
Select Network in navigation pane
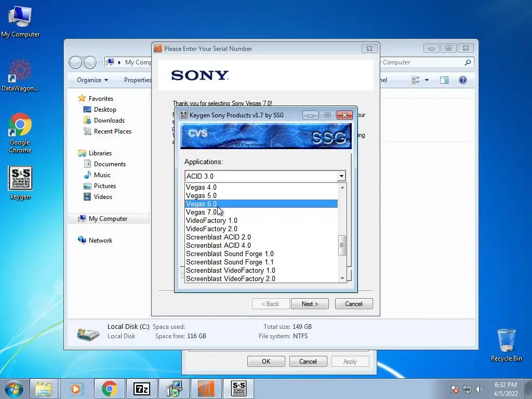(100, 241)
